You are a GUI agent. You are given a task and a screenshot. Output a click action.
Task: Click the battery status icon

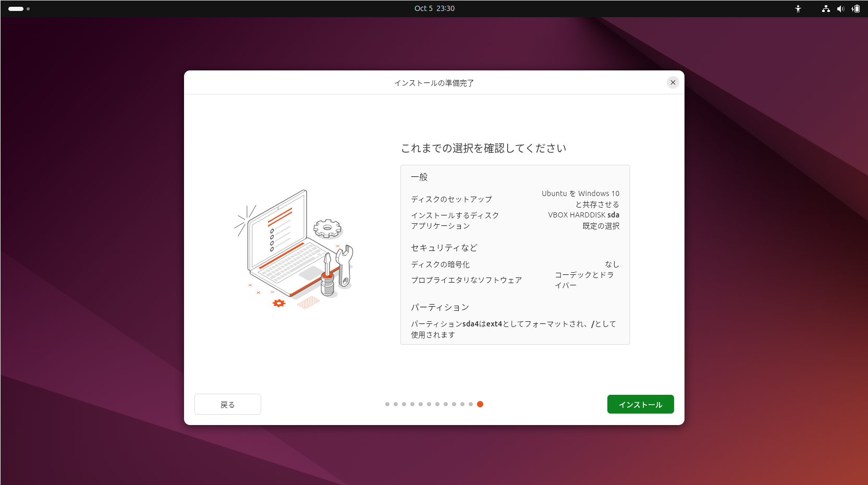pyautogui.click(x=855, y=9)
